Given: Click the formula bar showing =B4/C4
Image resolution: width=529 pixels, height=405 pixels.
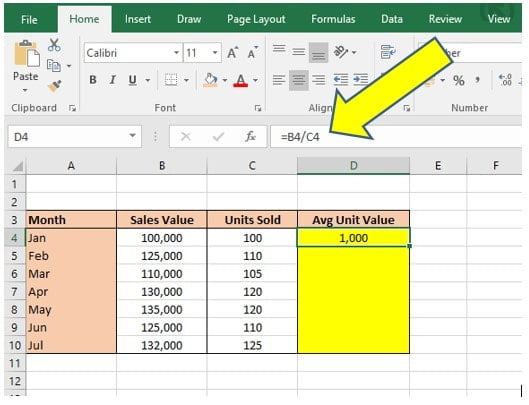Looking at the screenshot, I should click(396, 137).
